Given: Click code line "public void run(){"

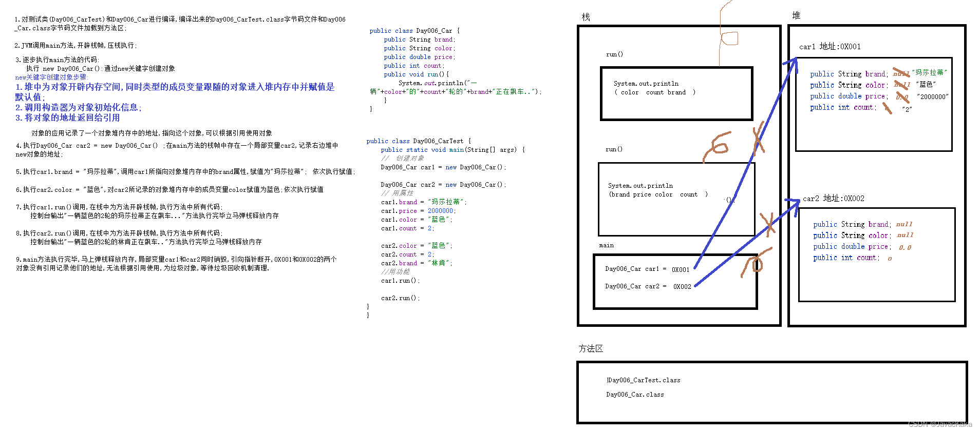Looking at the screenshot, I should coord(417,74).
